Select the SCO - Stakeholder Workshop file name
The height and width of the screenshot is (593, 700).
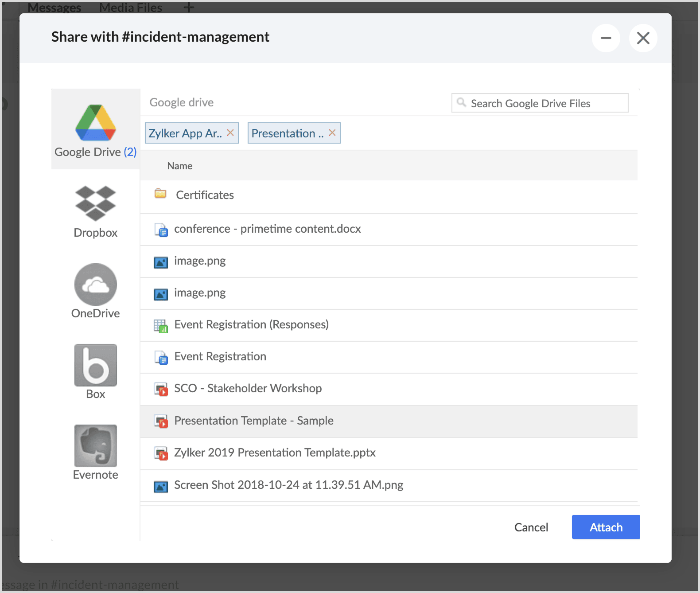click(248, 388)
